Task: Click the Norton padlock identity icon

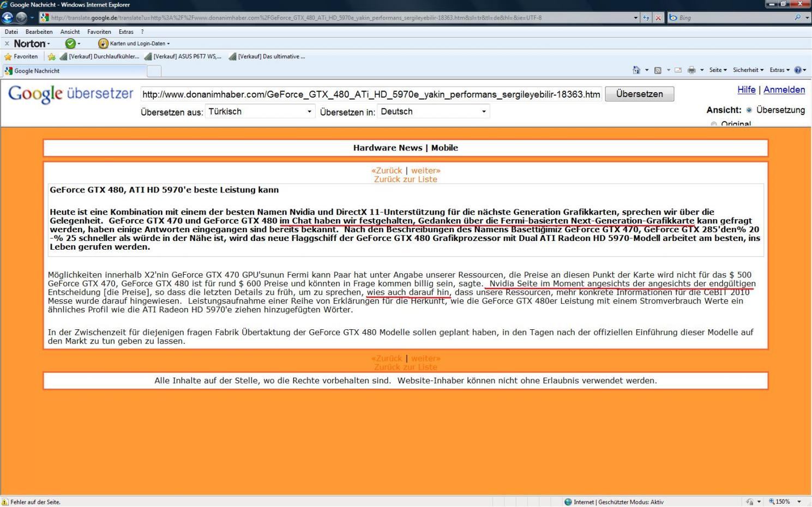Action: click(x=103, y=44)
